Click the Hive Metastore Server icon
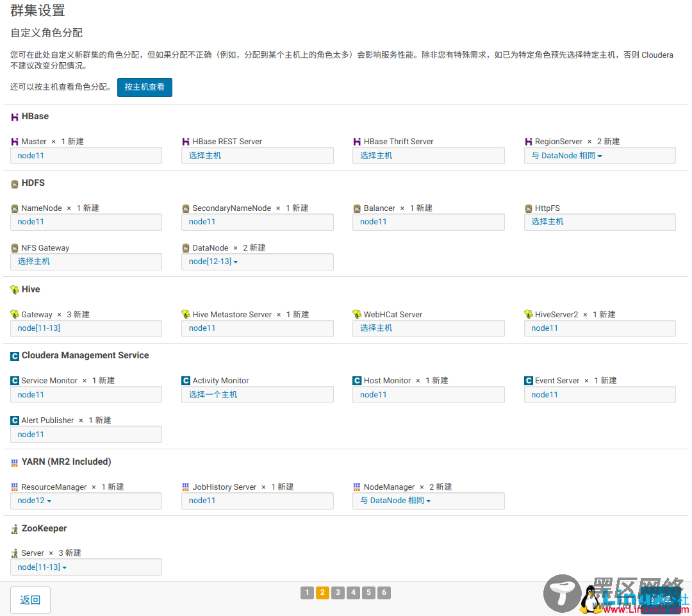Viewport: 692px width, 616px height. click(x=186, y=314)
